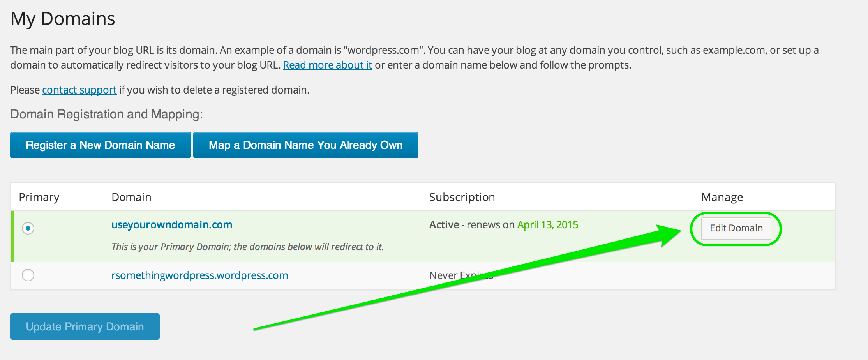Open the Read more about it link
This screenshot has height=360, width=868.
tap(327, 65)
